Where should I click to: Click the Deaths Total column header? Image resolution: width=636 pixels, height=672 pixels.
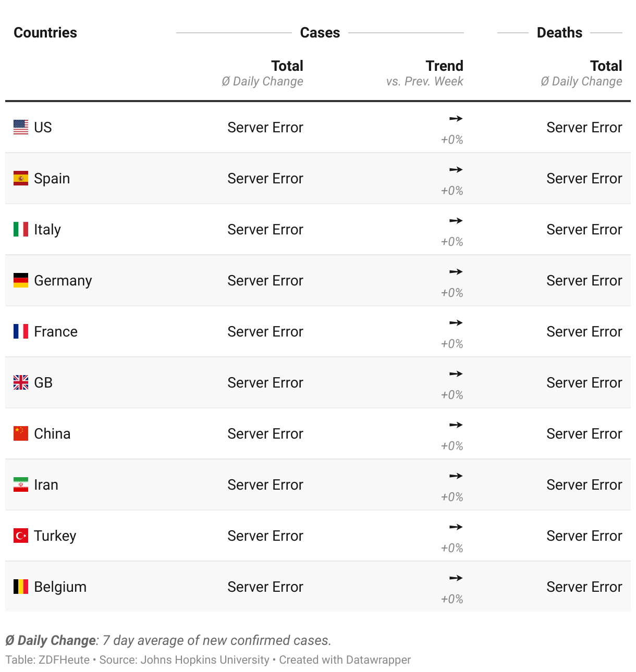pos(606,66)
